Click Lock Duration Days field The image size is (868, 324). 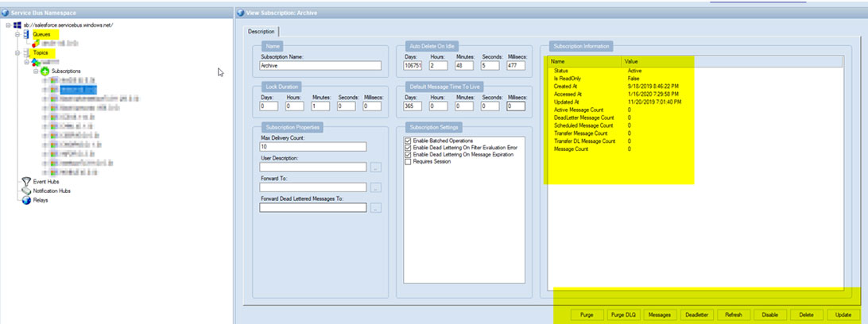point(269,106)
